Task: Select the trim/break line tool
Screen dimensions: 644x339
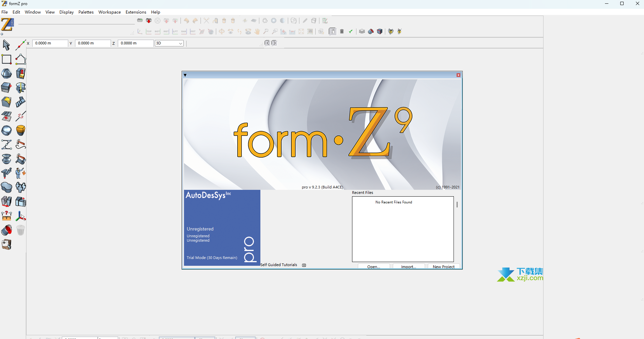Action: click(21, 116)
